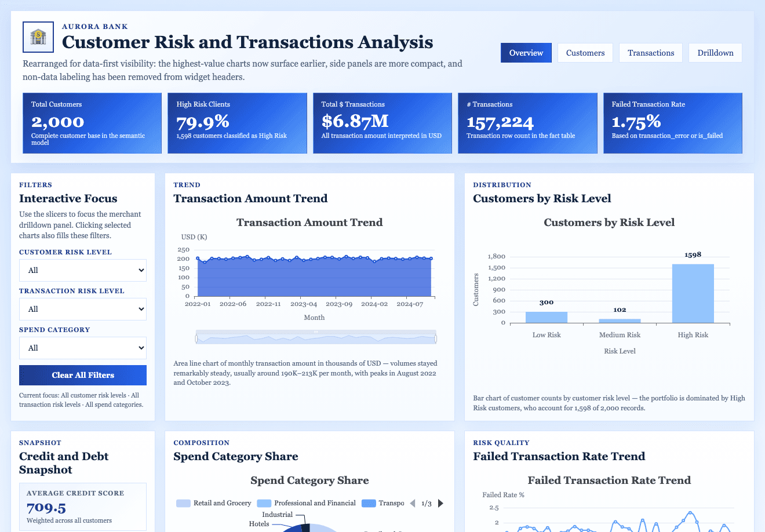Image resolution: width=765 pixels, height=532 pixels.
Task: Switch to the Drilldown tab
Action: pyautogui.click(x=715, y=53)
